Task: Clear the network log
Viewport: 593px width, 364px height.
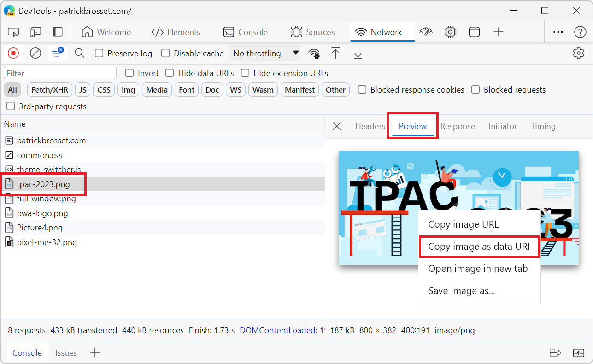Action: 35,53
